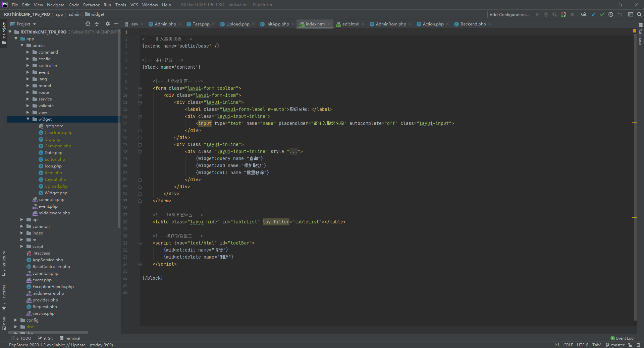Click PhpStorm 2020.1.2 update notification
This screenshot has width=644, height=348.
61,345
